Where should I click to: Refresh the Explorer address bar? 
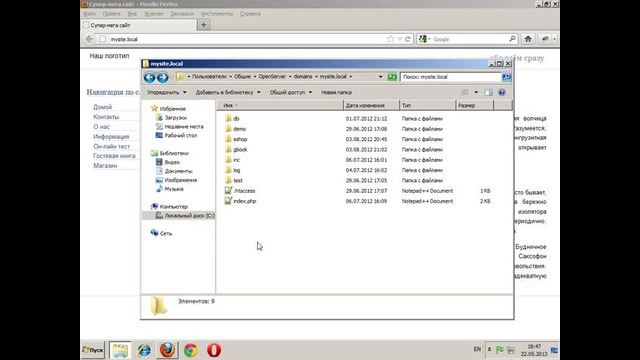(392, 77)
